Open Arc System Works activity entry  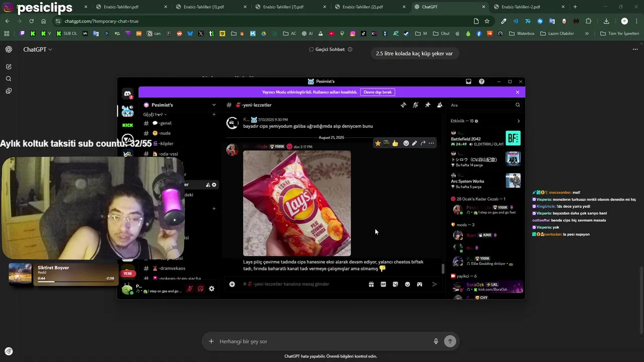point(486,181)
